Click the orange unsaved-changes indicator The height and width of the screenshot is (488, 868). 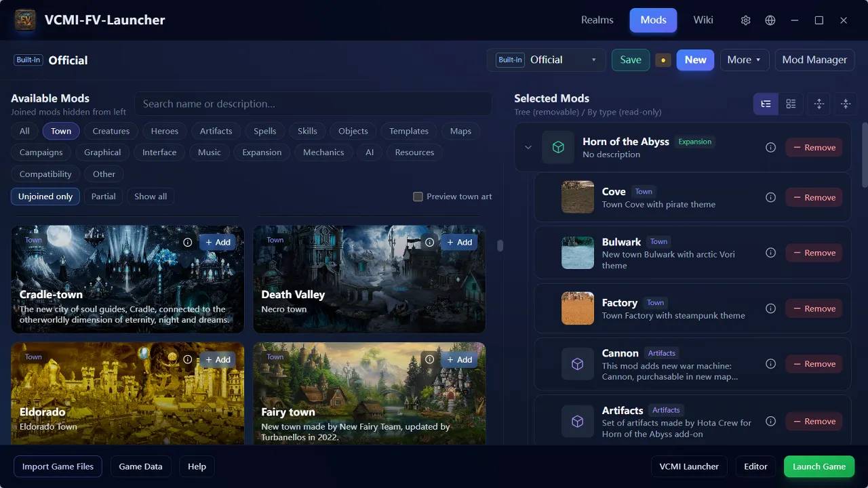tap(663, 60)
